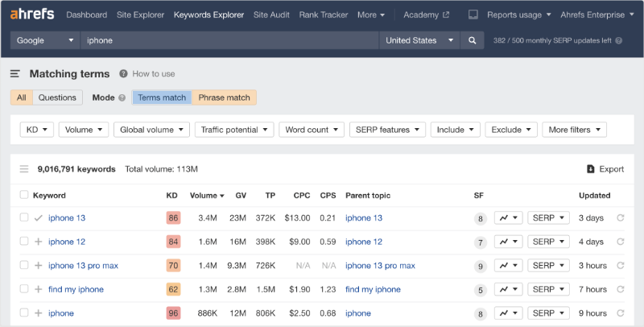This screenshot has height=327, width=644.
Task: Click SERP features count 5 badge
Action: [x=481, y=290]
